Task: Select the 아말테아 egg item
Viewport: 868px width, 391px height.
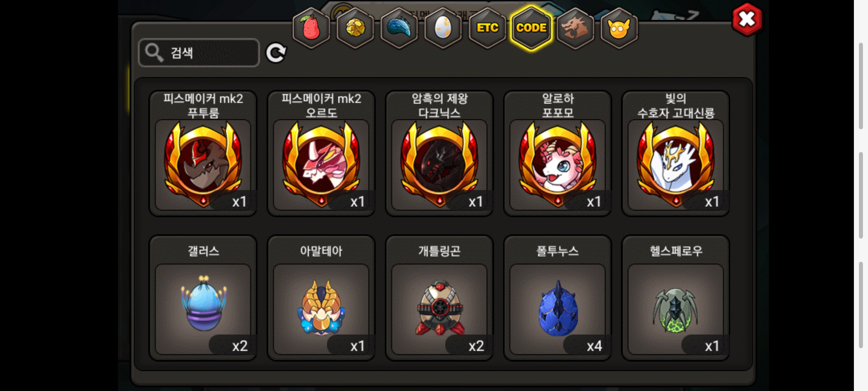Action: point(321,298)
